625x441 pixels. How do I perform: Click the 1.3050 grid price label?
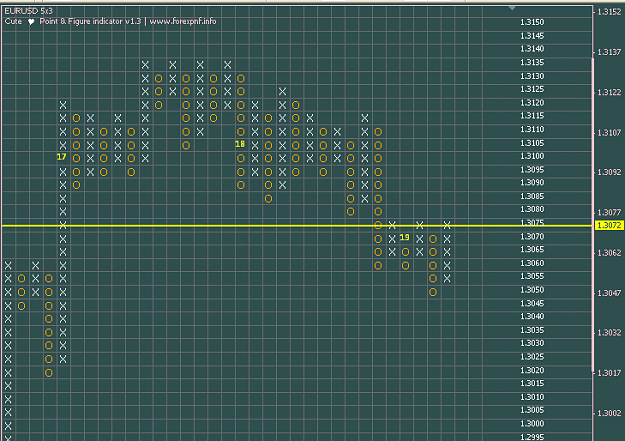(532, 290)
